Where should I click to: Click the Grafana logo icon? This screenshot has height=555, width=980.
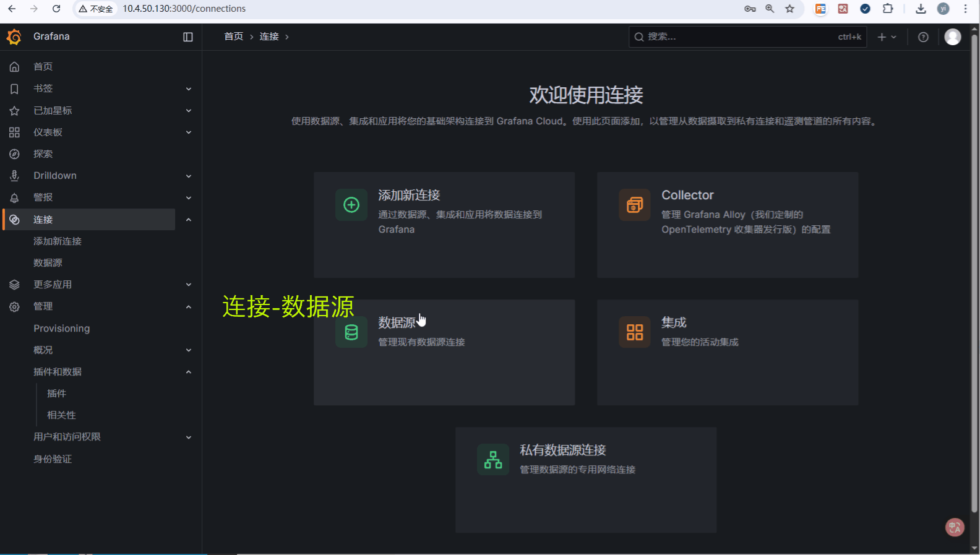(x=14, y=37)
